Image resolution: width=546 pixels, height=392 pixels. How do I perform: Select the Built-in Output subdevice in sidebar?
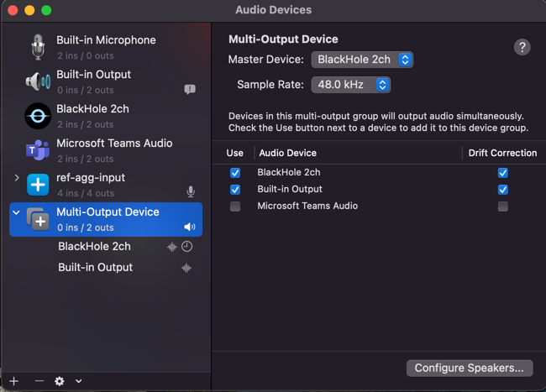[95, 268]
